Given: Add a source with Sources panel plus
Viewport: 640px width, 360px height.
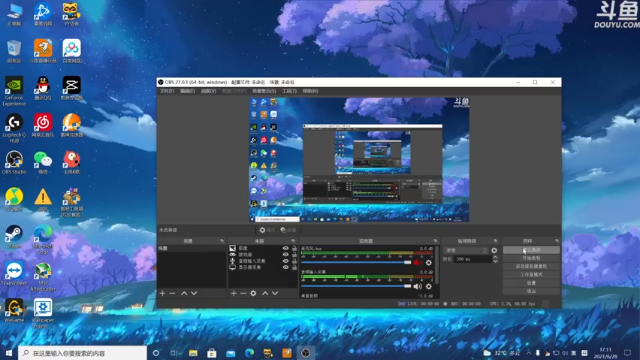Looking at the screenshot, I should pos(233,293).
